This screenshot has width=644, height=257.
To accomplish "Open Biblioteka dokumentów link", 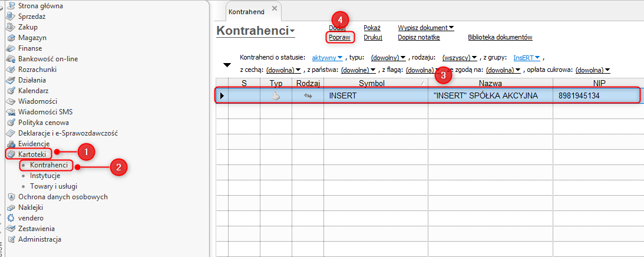I will click(x=500, y=37).
